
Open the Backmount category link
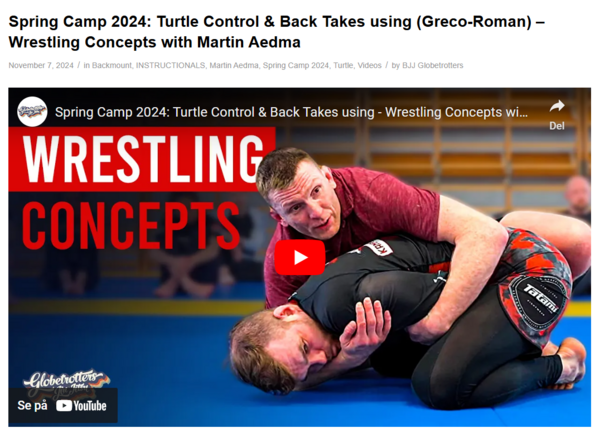click(x=111, y=65)
